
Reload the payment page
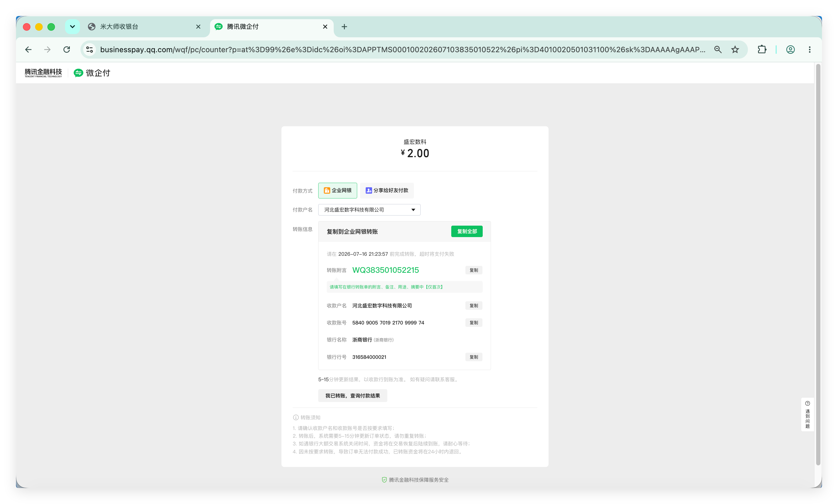(67, 50)
